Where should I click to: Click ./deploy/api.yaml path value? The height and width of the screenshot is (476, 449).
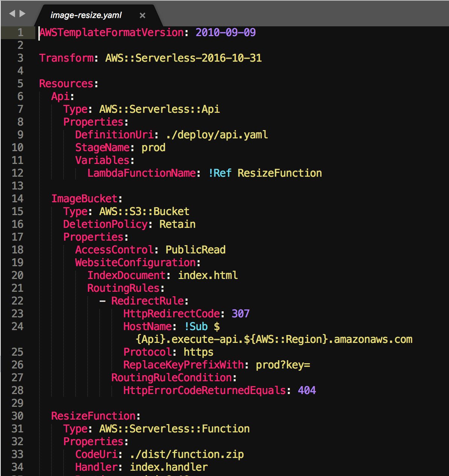[217, 135]
